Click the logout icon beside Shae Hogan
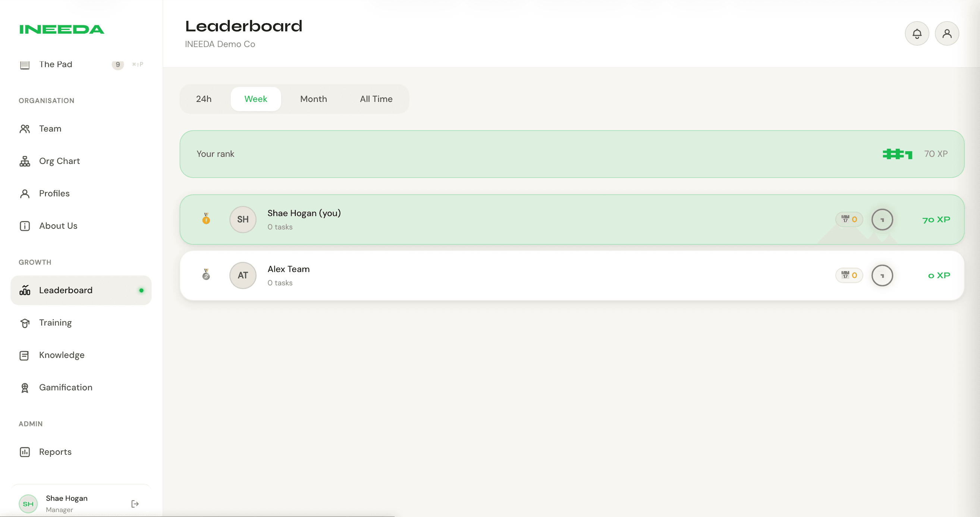 coord(135,504)
